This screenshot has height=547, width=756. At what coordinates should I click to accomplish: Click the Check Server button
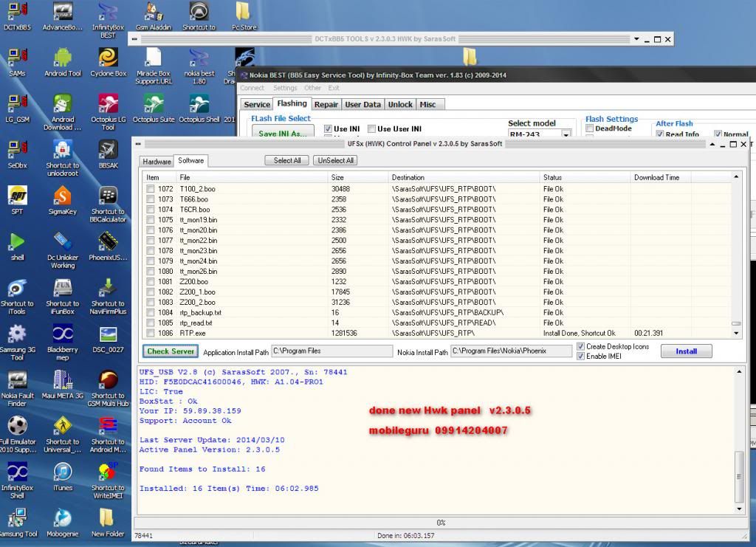tap(171, 351)
